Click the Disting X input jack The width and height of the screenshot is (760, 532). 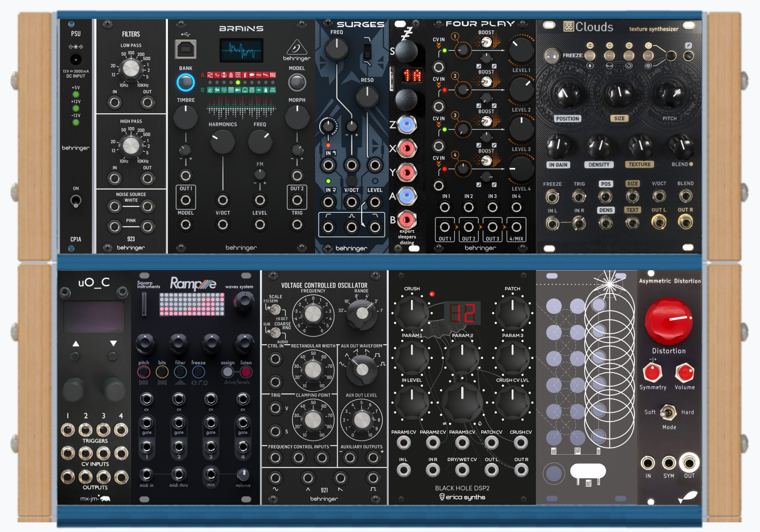coord(407,149)
